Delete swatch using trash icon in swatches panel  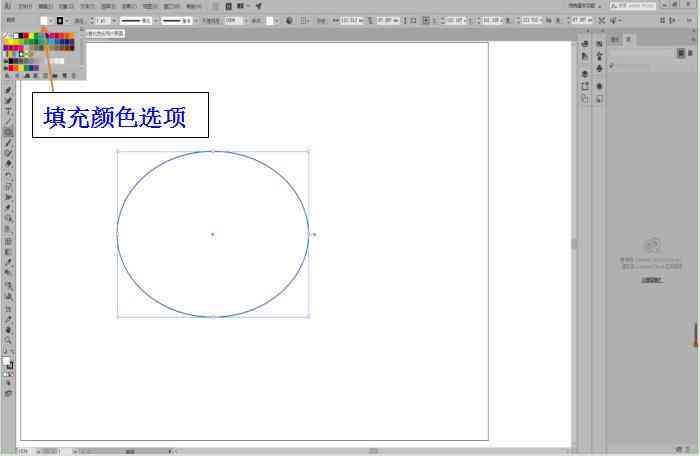pos(74,76)
